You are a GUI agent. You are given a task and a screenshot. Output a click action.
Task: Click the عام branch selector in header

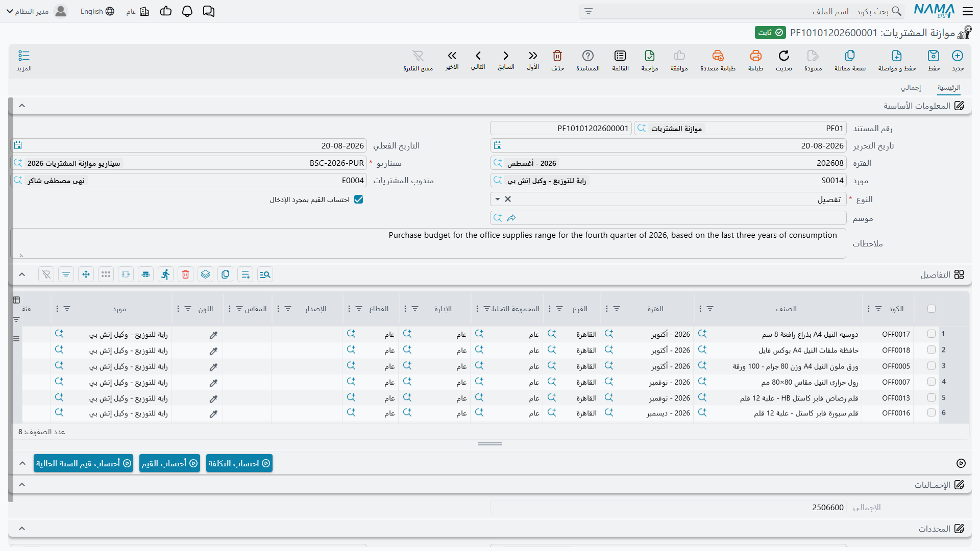(x=137, y=11)
